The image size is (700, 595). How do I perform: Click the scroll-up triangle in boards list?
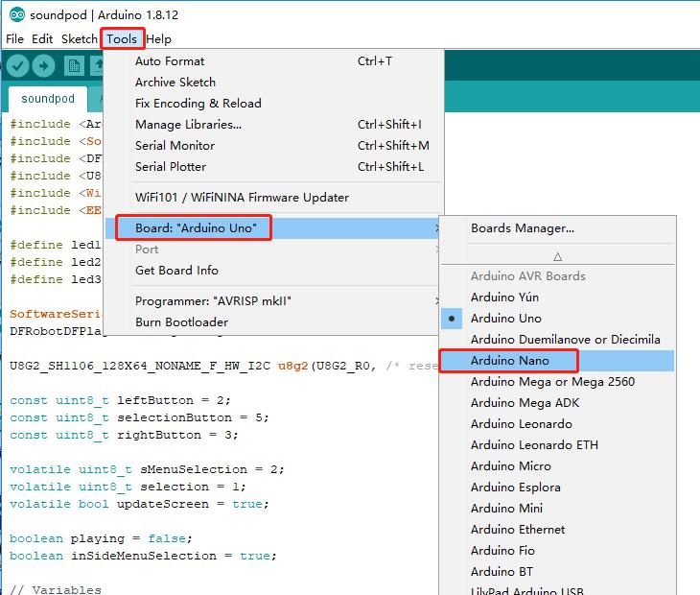tap(557, 256)
